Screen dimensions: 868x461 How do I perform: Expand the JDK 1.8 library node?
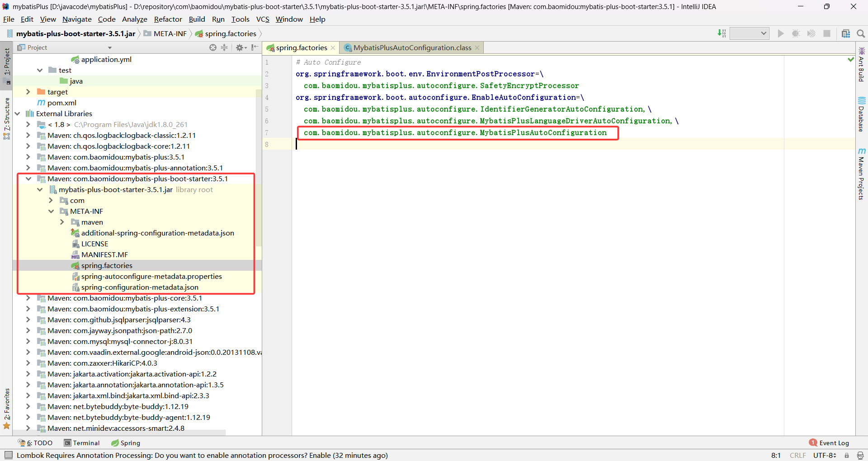point(28,124)
